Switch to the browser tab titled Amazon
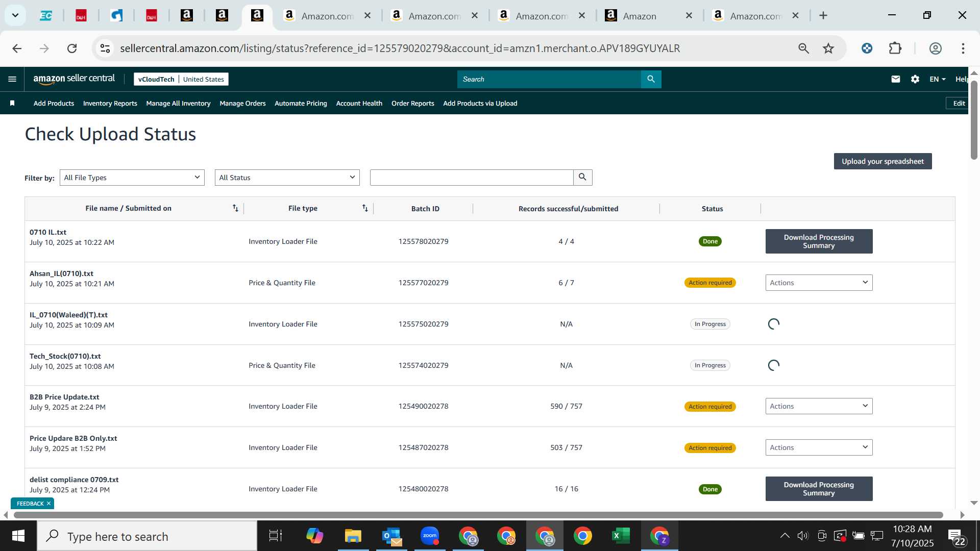This screenshot has width=980, height=551. (x=647, y=16)
